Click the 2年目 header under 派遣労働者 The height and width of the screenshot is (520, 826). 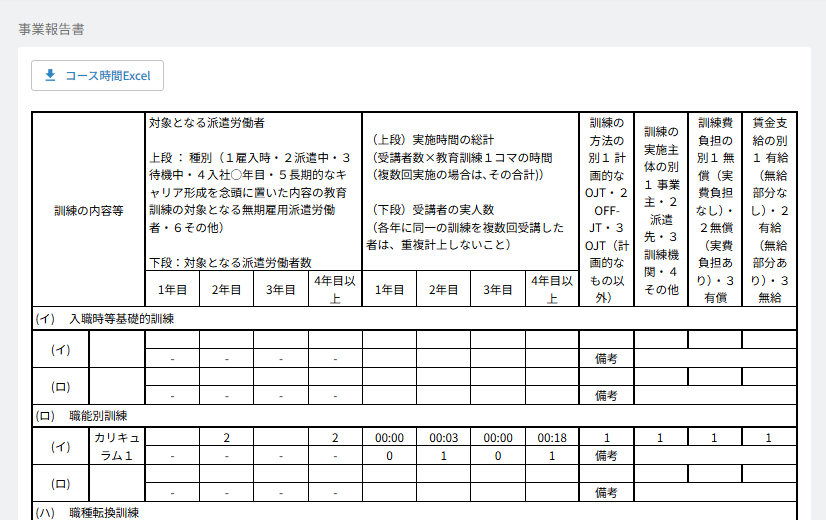coord(227,289)
